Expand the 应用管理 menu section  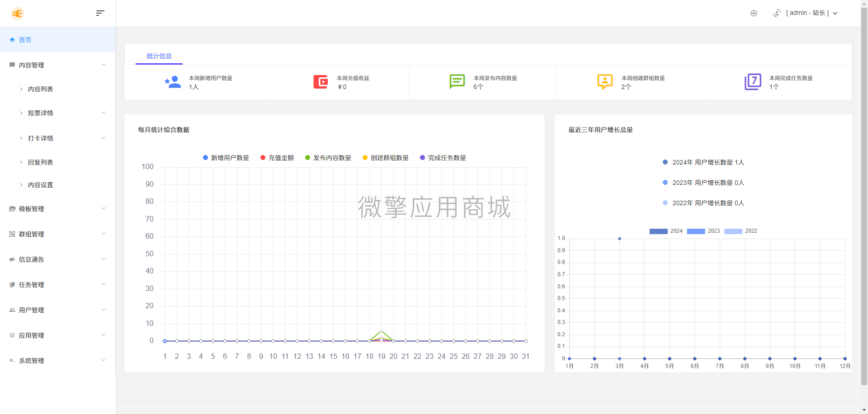104,335
